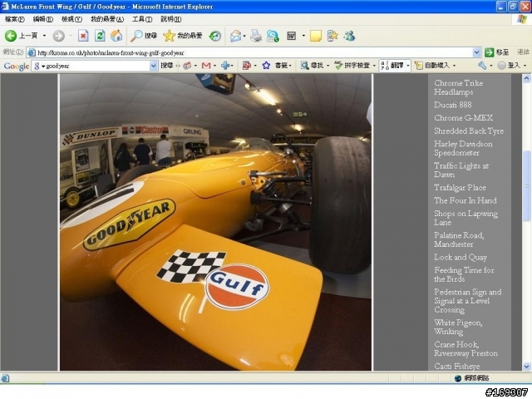Open the Gmail icon in the Google toolbar
Viewport: 532px width, 399px height.
pyautogui.click(x=206, y=66)
